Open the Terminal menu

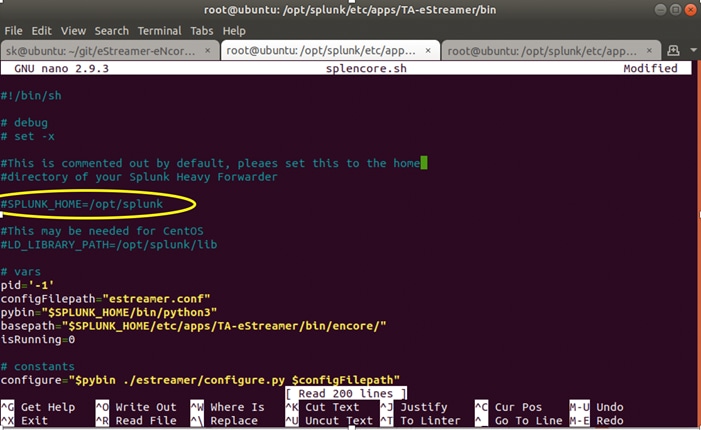[x=160, y=31]
